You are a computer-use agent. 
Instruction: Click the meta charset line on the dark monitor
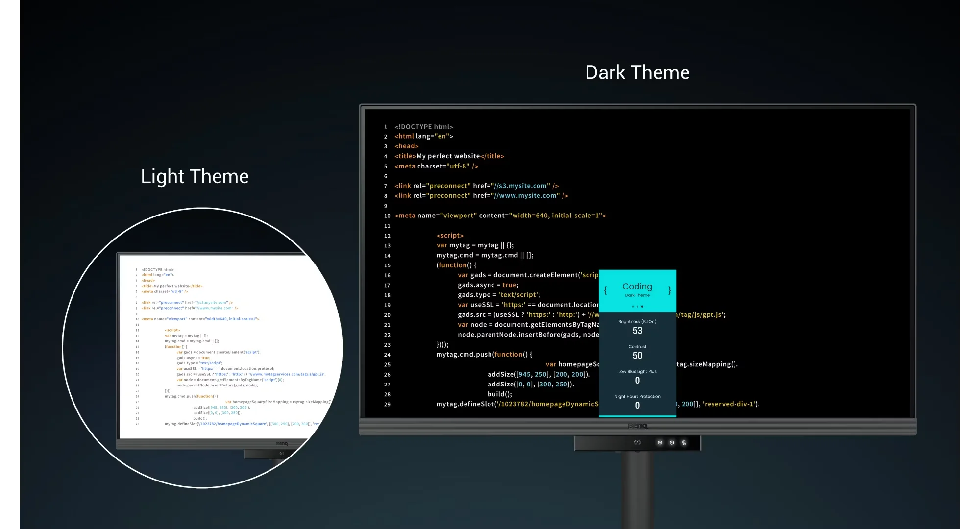pos(436,166)
